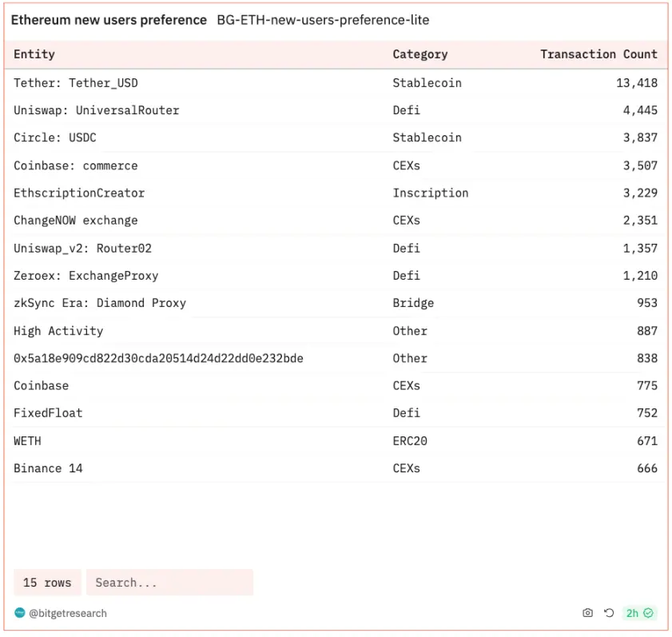Click the refresh query icon
The width and height of the screenshot is (672, 637).
[609, 613]
